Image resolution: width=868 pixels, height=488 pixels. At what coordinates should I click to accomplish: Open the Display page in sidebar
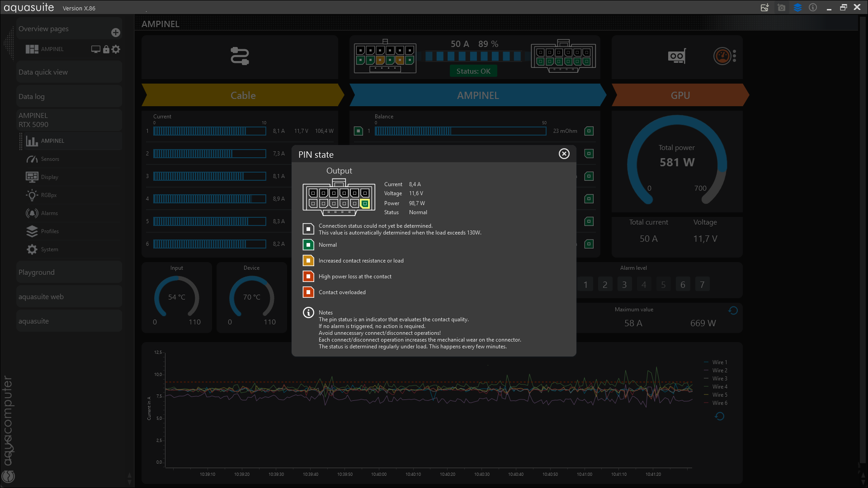[x=49, y=177]
